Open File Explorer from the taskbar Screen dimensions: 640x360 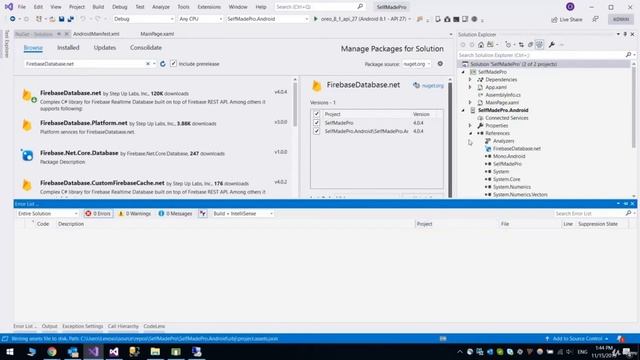[155, 351]
